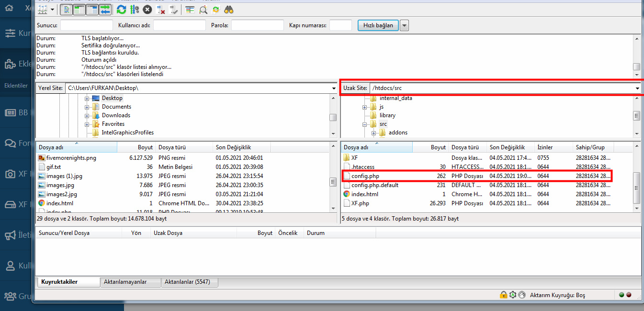Open file search with binoculars icon

229,10
